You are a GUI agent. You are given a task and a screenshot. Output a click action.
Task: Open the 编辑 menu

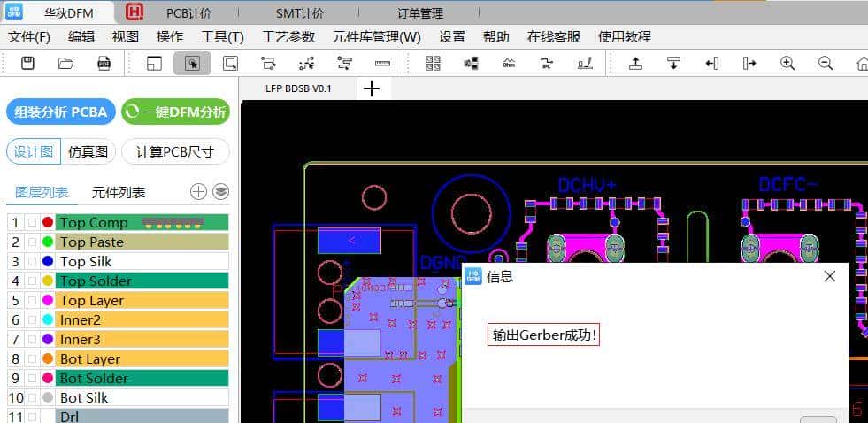tap(81, 37)
